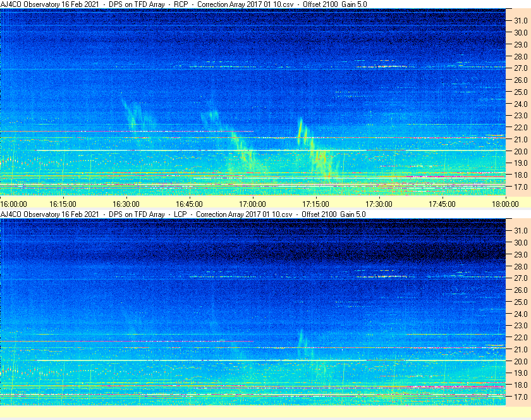Click the 31.0 frequency label on RCP plot
Viewport: 531px width, 420px height.
coord(521,21)
